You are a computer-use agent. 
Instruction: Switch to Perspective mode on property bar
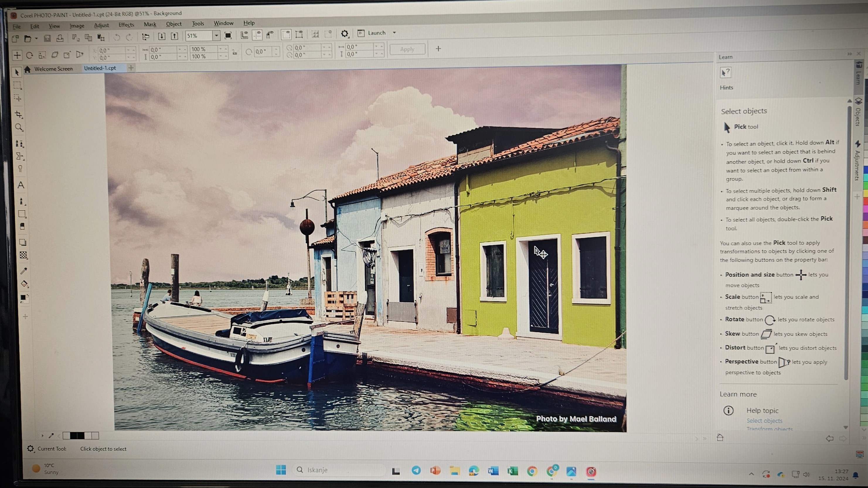coord(79,54)
